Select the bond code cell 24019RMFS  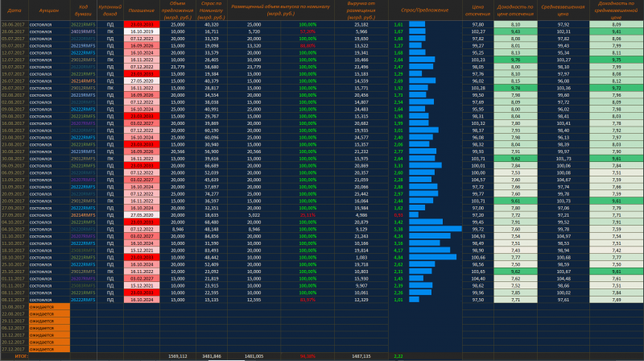(83, 31)
